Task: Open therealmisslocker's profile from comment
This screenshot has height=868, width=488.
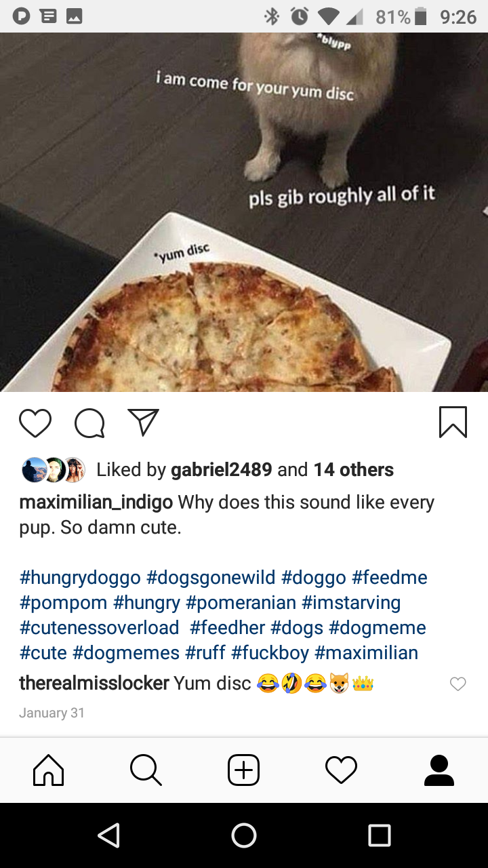Action: tap(94, 683)
